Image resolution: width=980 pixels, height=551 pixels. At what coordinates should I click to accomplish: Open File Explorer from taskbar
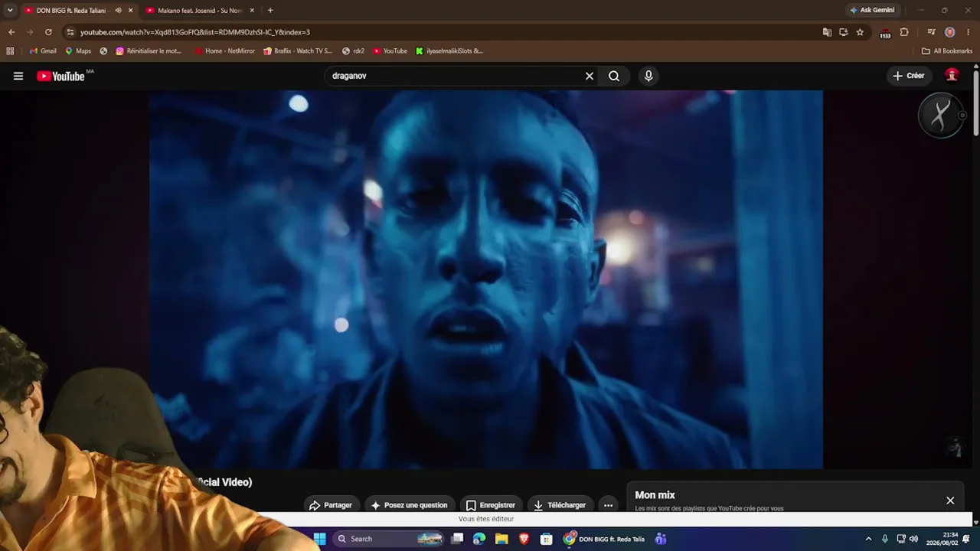(x=501, y=539)
